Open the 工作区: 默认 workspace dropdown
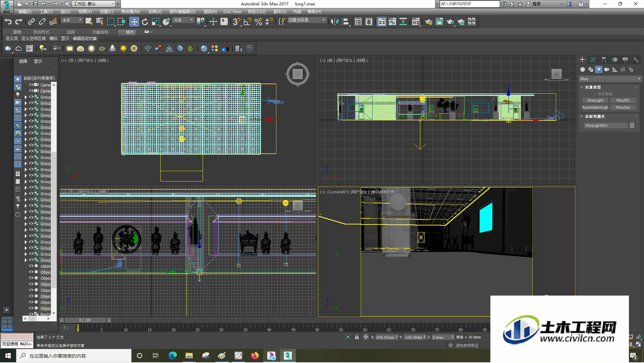This screenshot has height=363, width=644. point(94,4)
